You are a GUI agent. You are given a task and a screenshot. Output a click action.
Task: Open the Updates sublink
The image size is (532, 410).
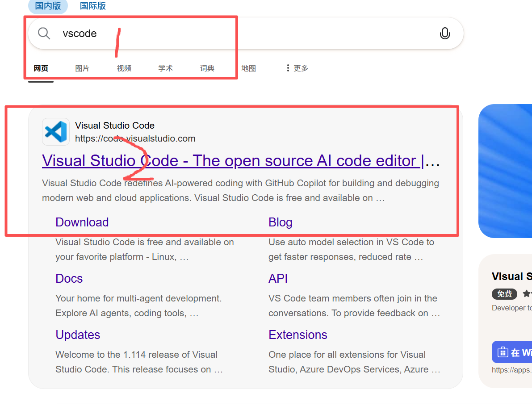coord(78,335)
